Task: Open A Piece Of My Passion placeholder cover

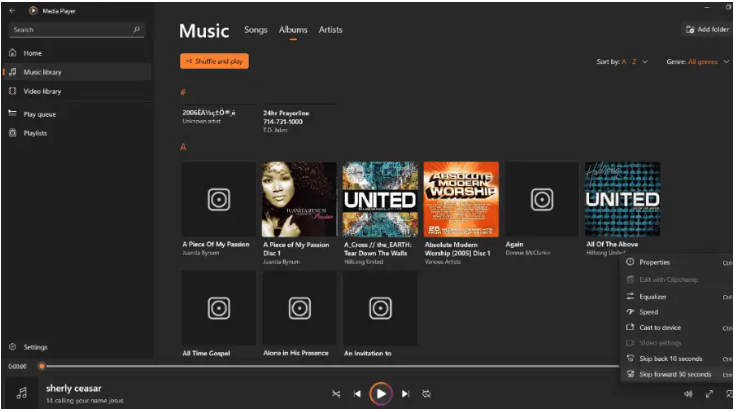Action: (x=219, y=199)
